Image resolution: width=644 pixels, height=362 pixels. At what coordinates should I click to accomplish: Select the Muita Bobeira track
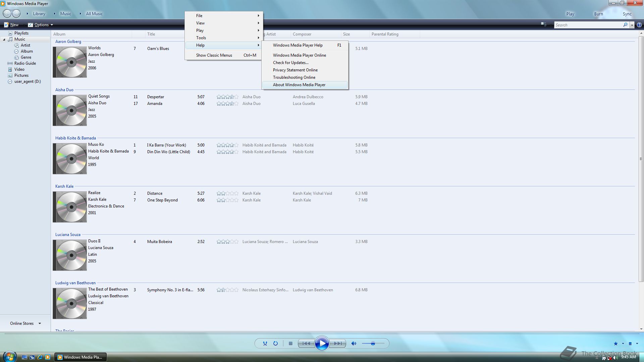click(x=160, y=242)
